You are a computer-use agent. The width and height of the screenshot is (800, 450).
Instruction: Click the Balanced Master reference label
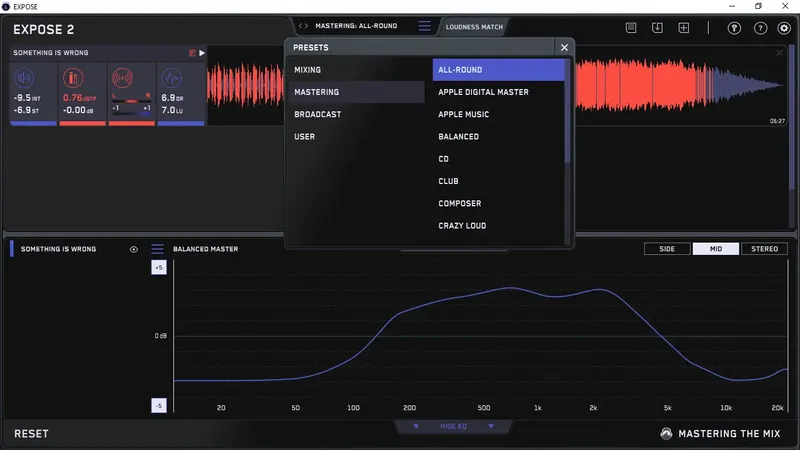tap(206, 249)
